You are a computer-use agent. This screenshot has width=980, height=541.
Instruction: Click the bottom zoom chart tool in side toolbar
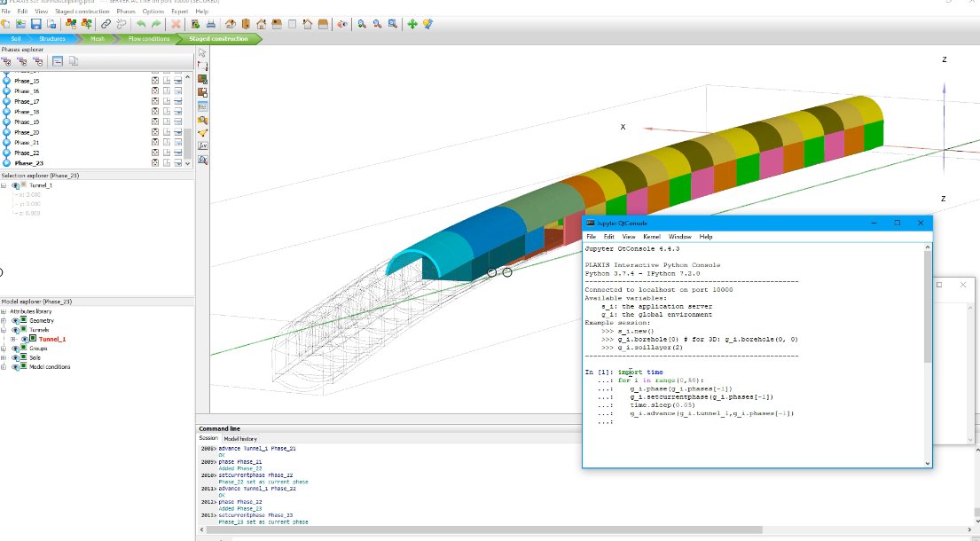click(x=202, y=160)
